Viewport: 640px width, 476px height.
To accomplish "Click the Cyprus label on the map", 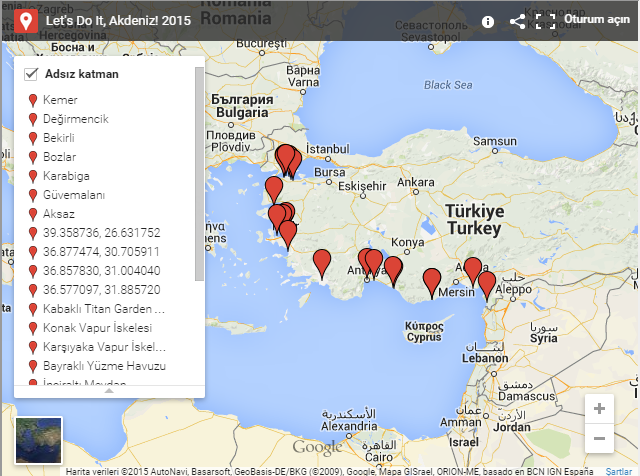I will (x=424, y=337).
